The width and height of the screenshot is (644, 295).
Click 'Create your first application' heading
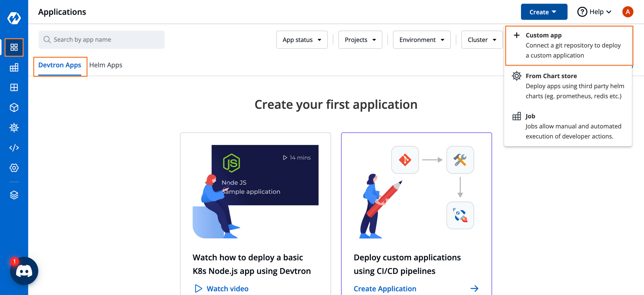point(336,105)
